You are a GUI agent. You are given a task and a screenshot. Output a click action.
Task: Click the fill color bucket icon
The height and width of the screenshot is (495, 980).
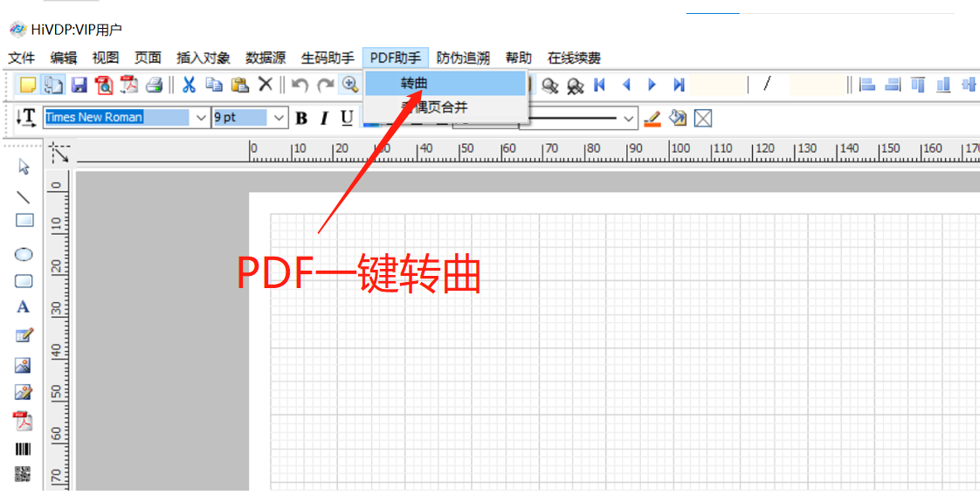click(x=678, y=118)
